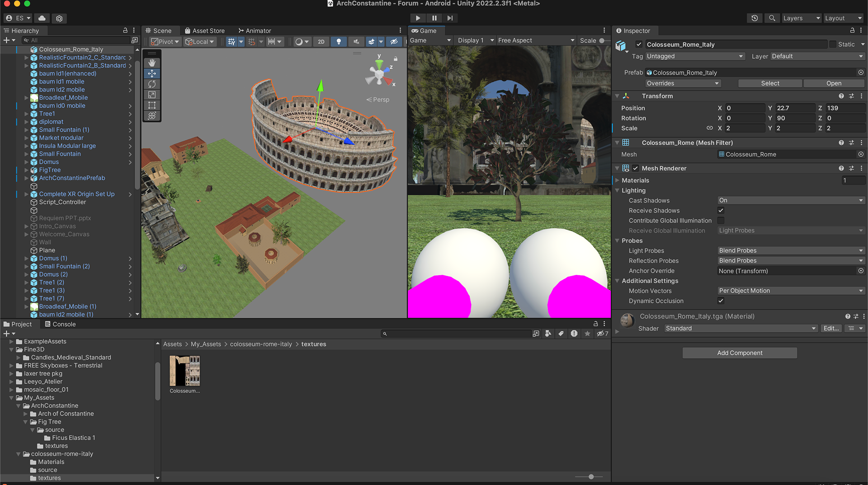Click the shader Edit... button

pyautogui.click(x=831, y=328)
